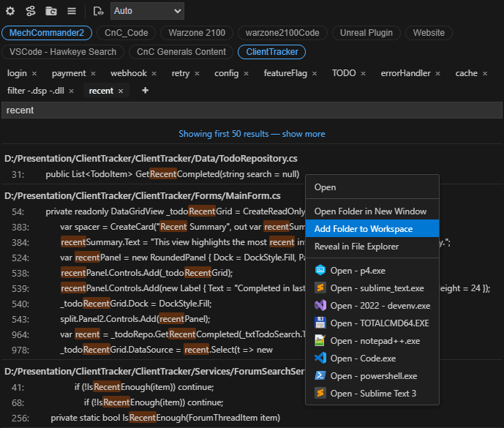Add a new search tab with plus
The height and width of the screenshot is (428, 504).
point(146,91)
